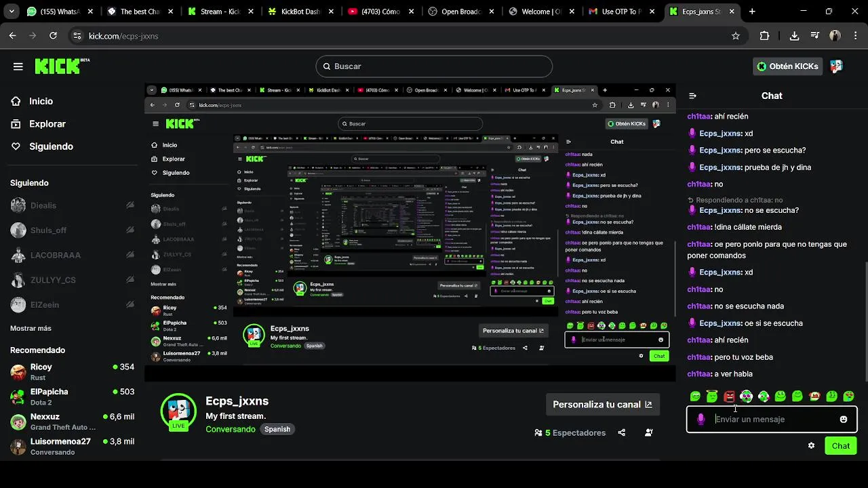This screenshot has width=868, height=488.
Task: Reload the page in browser toolbar
Action: click(53, 36)
